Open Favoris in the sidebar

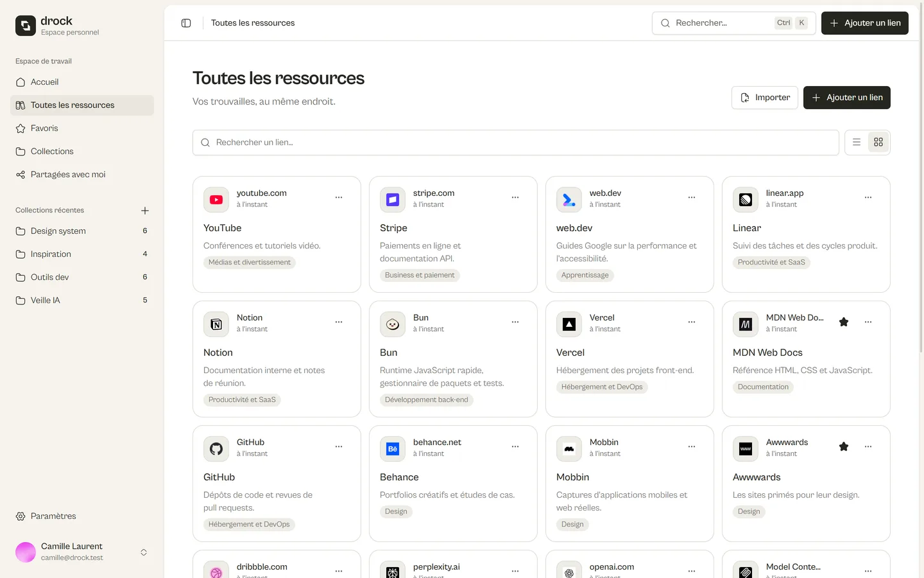[x=82, y=128]
